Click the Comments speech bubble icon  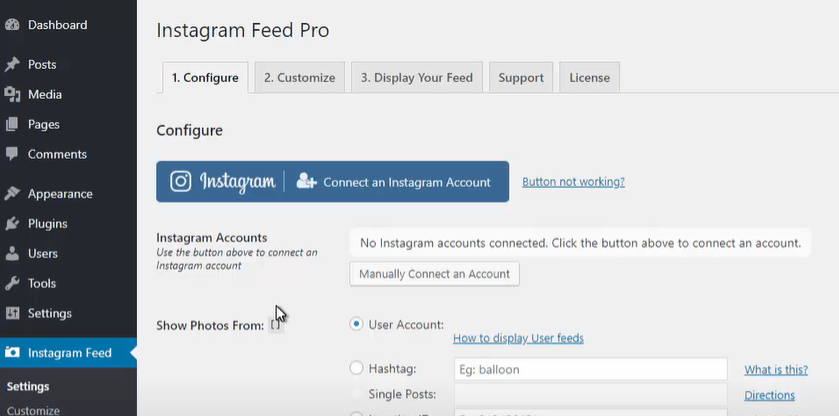tap(12, 154)
